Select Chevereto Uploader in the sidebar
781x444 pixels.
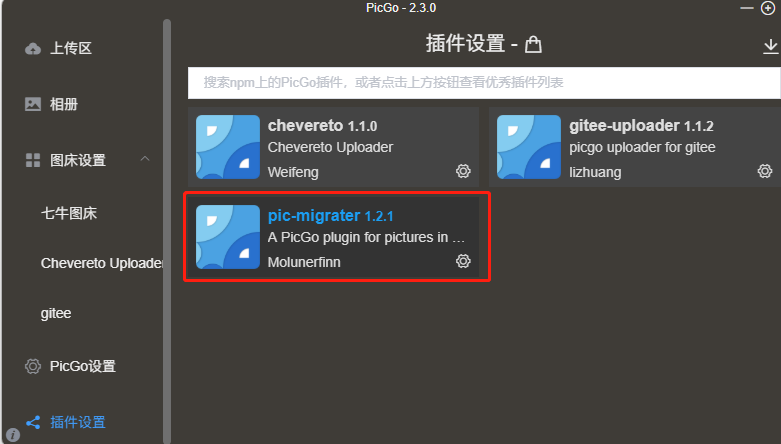point(102,263)
